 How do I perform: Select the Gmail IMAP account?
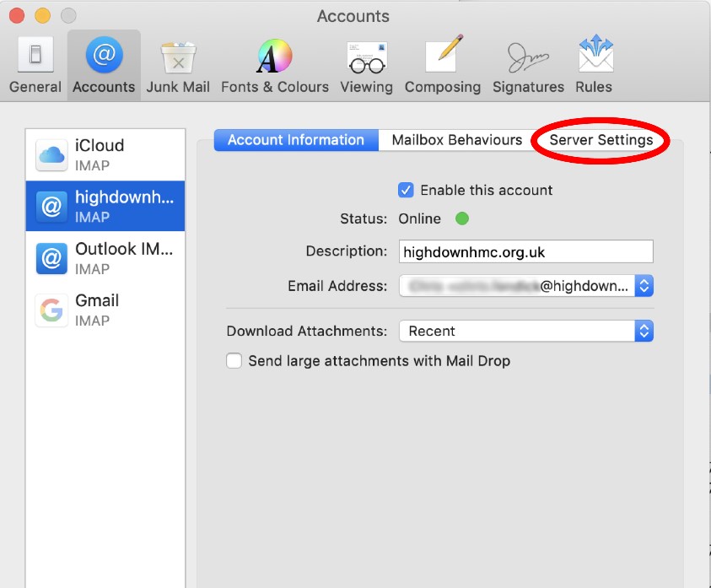click(105, 310)
